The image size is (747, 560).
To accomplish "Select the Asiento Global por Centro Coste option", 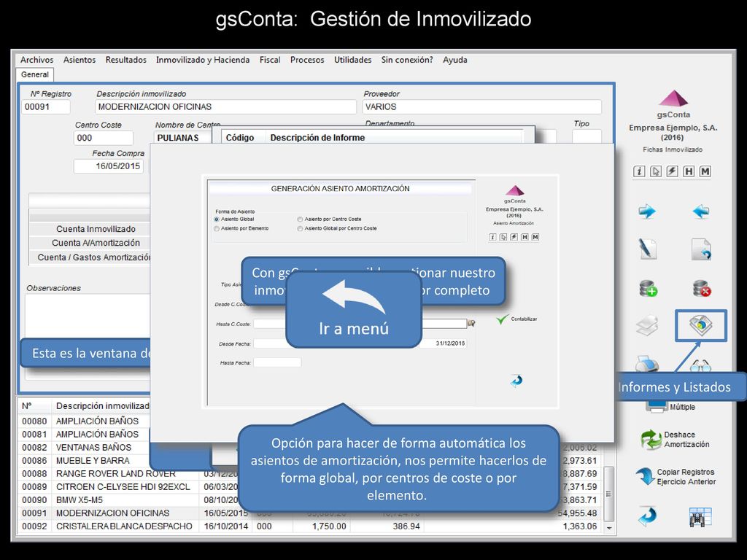I will click(300, 228).
